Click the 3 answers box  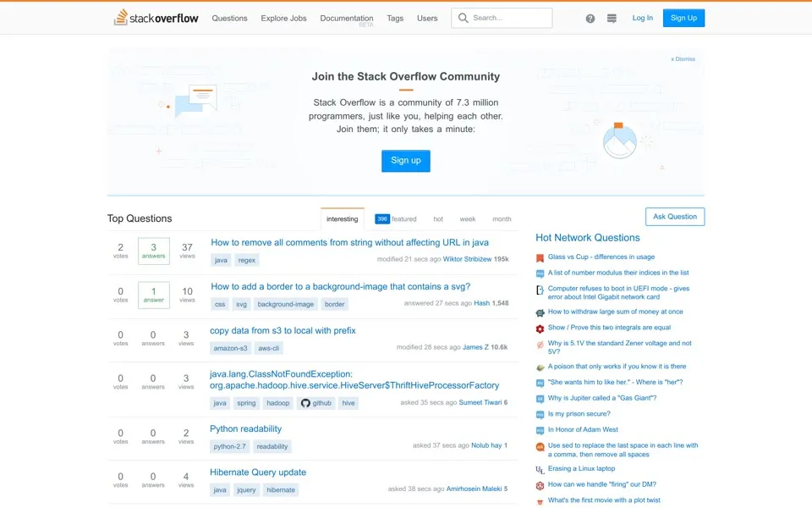coord(154,251)
